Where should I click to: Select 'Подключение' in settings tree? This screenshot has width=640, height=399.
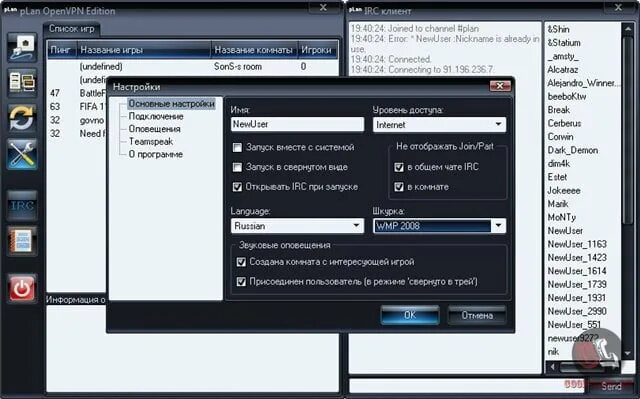coord(156,116)
